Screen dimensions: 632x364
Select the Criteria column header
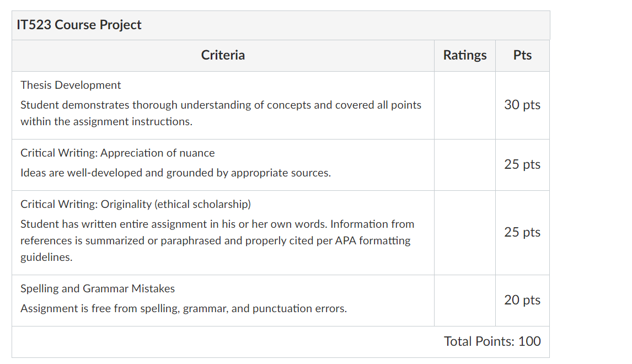point(223,55)
